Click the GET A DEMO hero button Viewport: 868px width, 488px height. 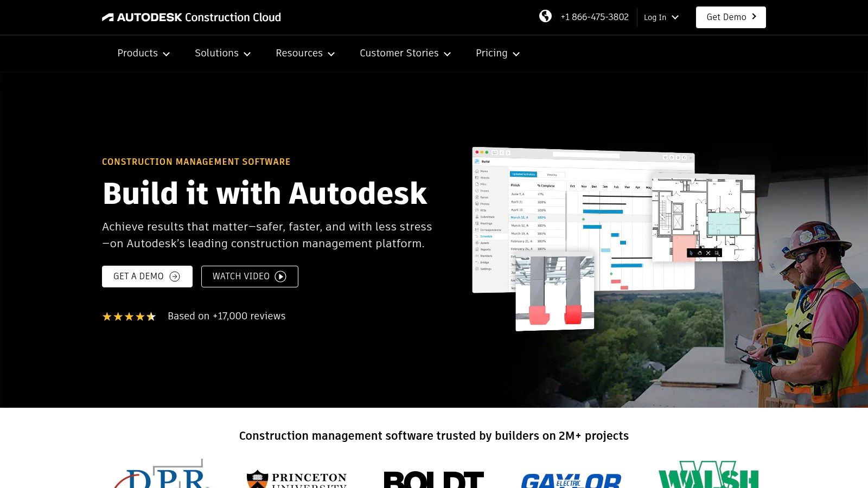click(x=147, y=277)
